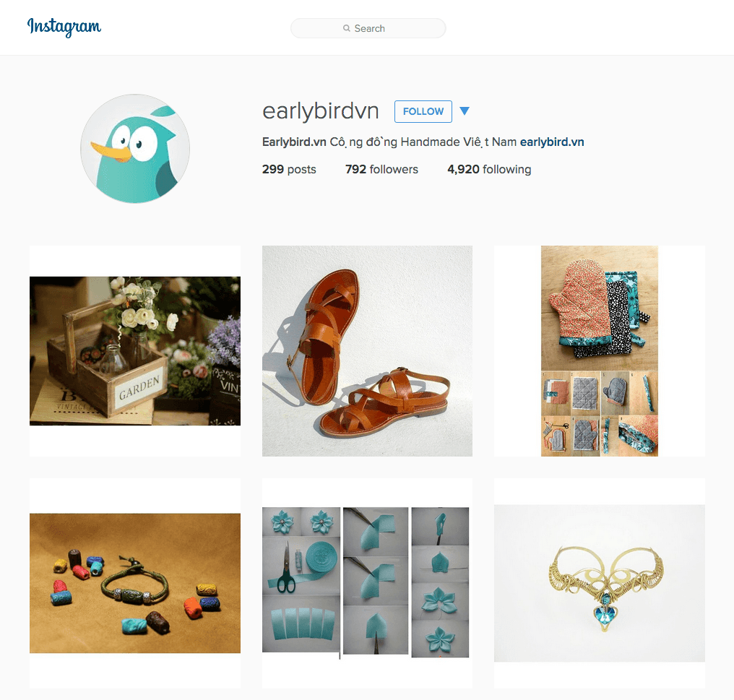Open the beaded bracelet photo
Image resolution: width=734 pixels, height=700 pixels.
[x=135, y=583]
